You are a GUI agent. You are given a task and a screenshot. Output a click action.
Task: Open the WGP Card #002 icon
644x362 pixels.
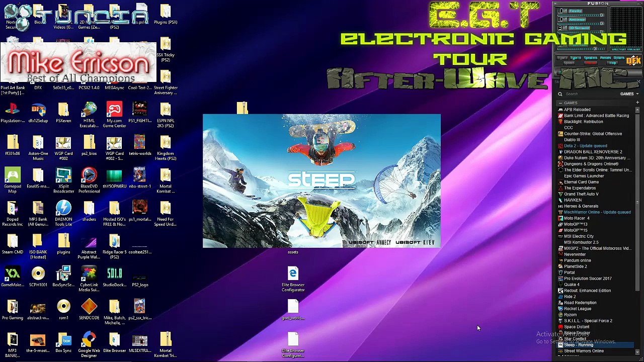pos(63,147)
